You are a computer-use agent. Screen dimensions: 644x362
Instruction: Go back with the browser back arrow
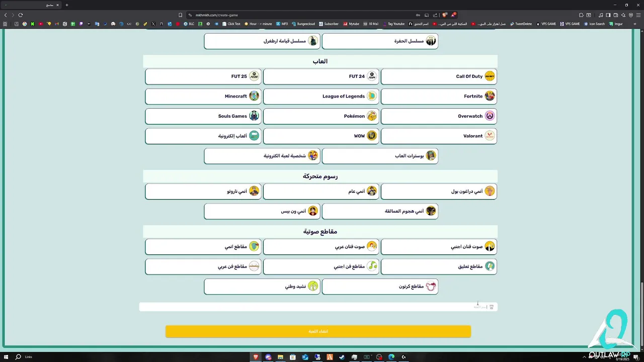point(6,15)
